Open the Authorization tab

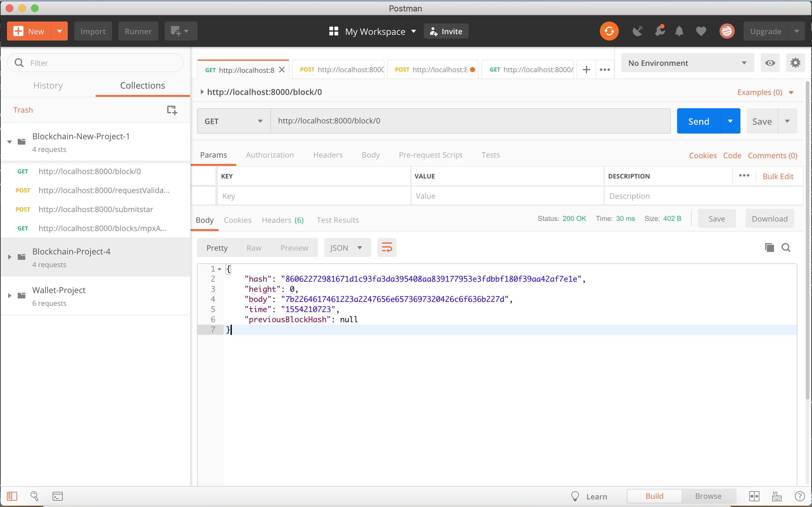(270, 155)
